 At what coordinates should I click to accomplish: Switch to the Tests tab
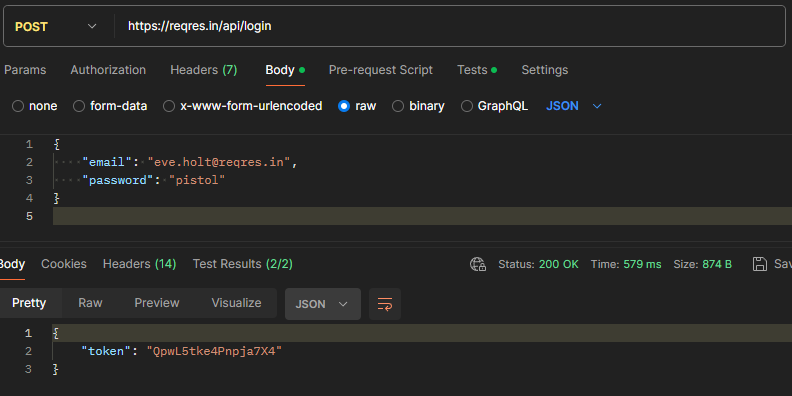click(x=477, y=70)
